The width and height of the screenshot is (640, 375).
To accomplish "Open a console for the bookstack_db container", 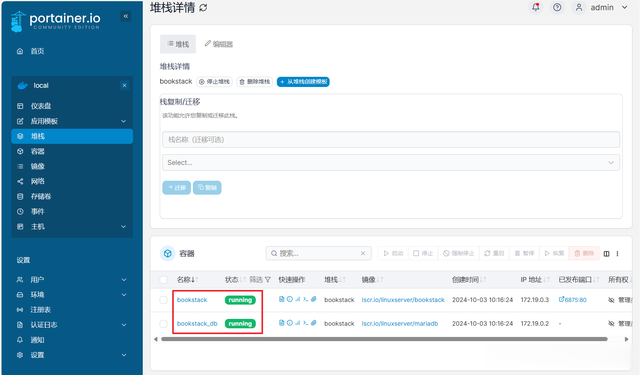I will (x=305, y=323).
